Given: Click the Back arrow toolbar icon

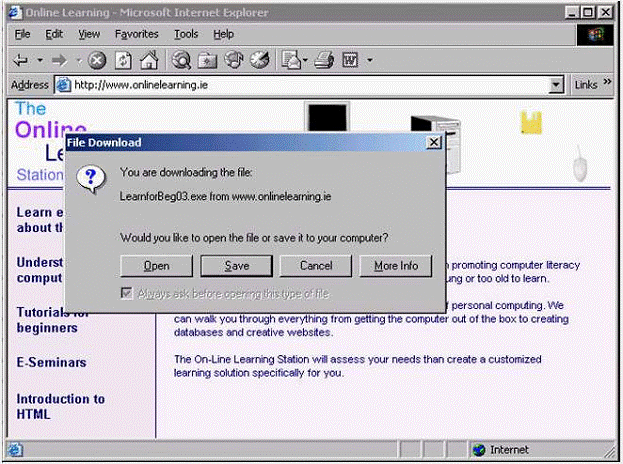Looking at the screenshot, I should [x=22, y=60].
